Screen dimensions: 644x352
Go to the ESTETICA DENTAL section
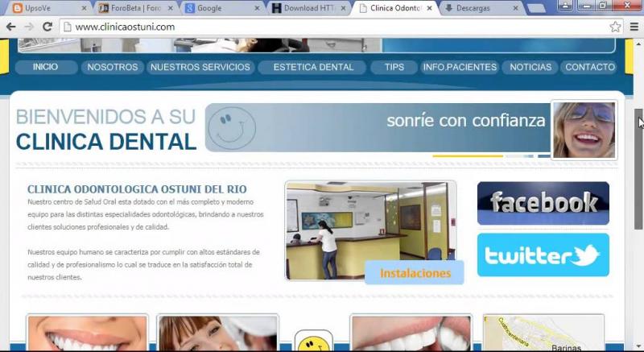pyautogui.click(x=313, y=67)
